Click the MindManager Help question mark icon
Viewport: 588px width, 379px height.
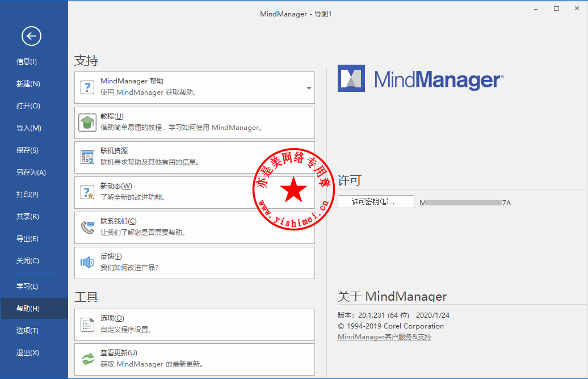point(87,88)
